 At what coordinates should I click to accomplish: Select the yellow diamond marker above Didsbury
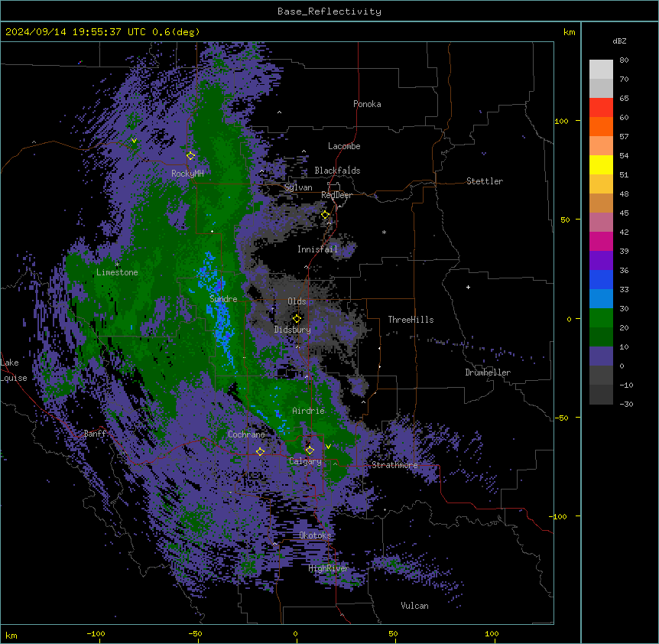(297, 318)
